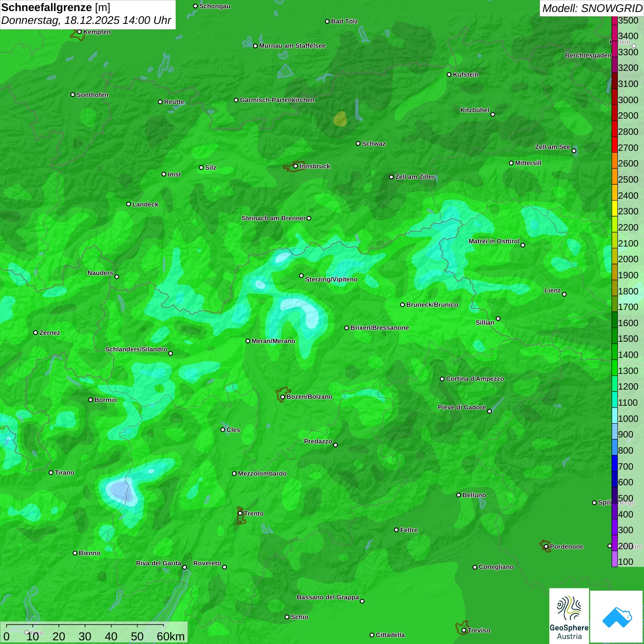This screenshot has width=644, height=644.
Task: Click the Riva del Garda label
Action: [x=158, y=563]
